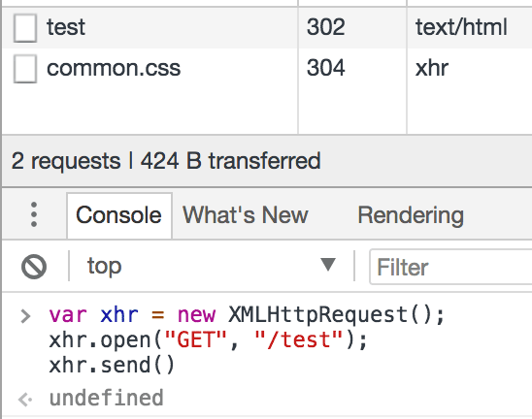Click the undefined output return arrow
The width and height of the screenshot is (532, 419).
point(25,399)
